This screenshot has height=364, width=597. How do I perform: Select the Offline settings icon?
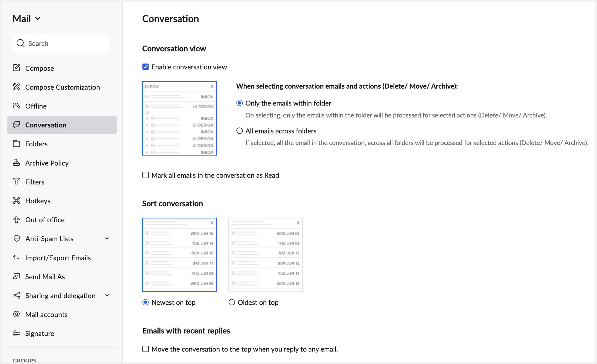[x=16, y=105]
